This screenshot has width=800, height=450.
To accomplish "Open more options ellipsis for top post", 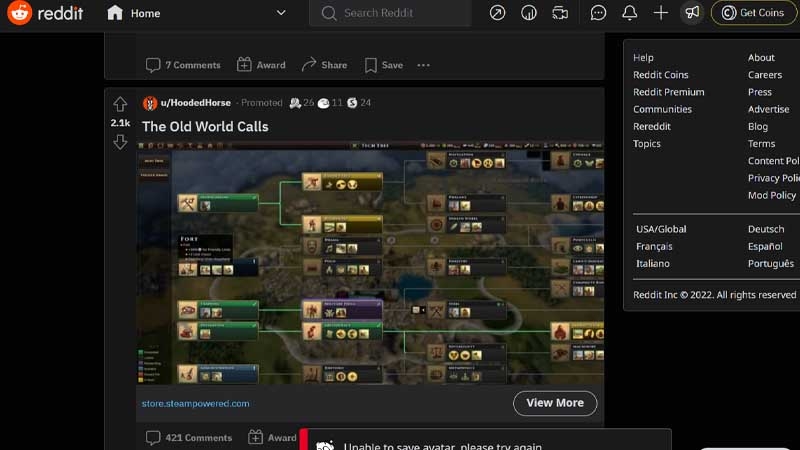I will point(423,65).
